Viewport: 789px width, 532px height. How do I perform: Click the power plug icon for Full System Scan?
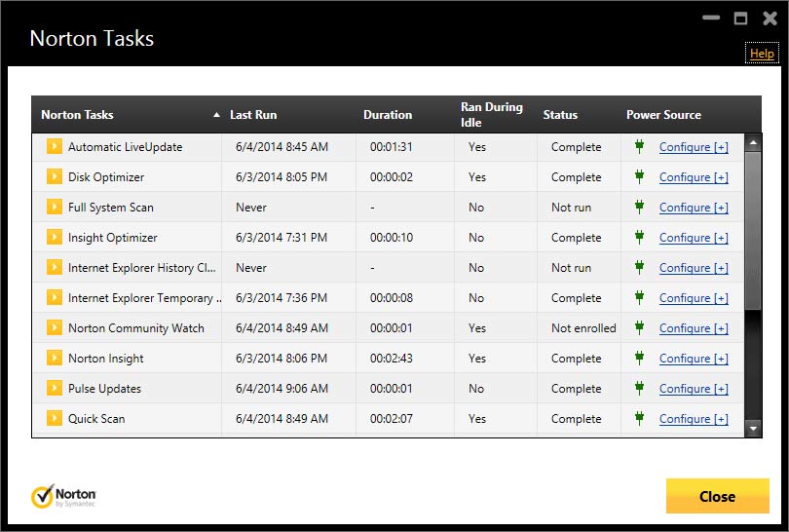point(639,207)
